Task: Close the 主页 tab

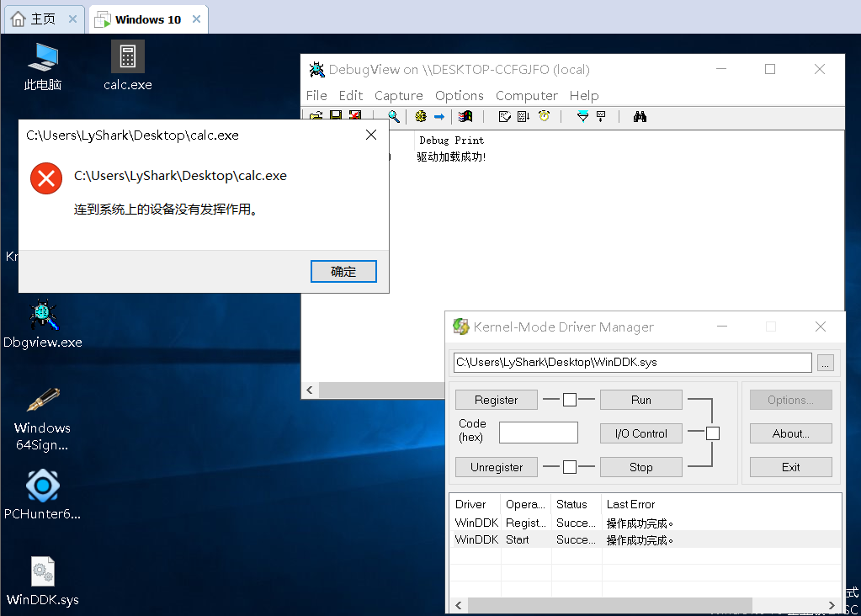Action: click(72, 19)
